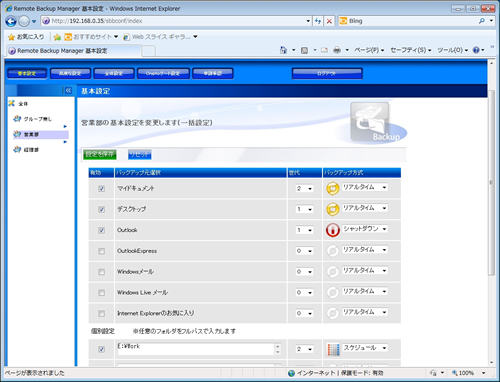The image size is (500, 382).
Task: Click the add-to-favorites-bar star icon
Action: [57, 37]
